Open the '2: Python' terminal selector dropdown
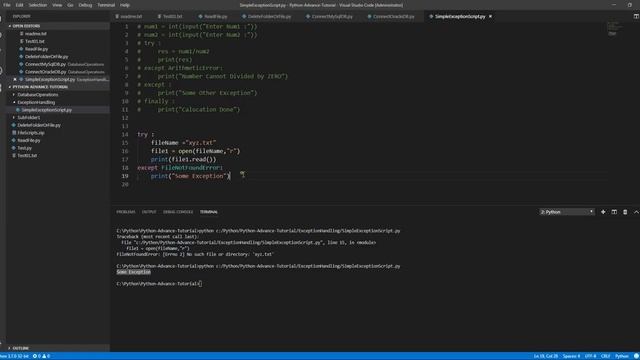640x360 pixels. [567, 212]
